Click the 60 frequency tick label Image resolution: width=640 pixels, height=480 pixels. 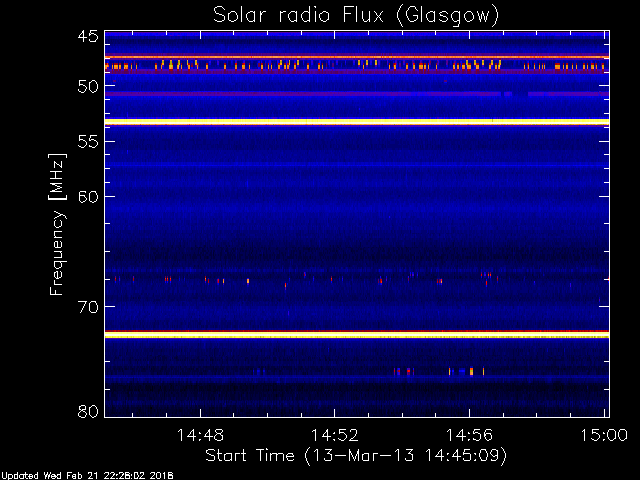click(88, 197)
